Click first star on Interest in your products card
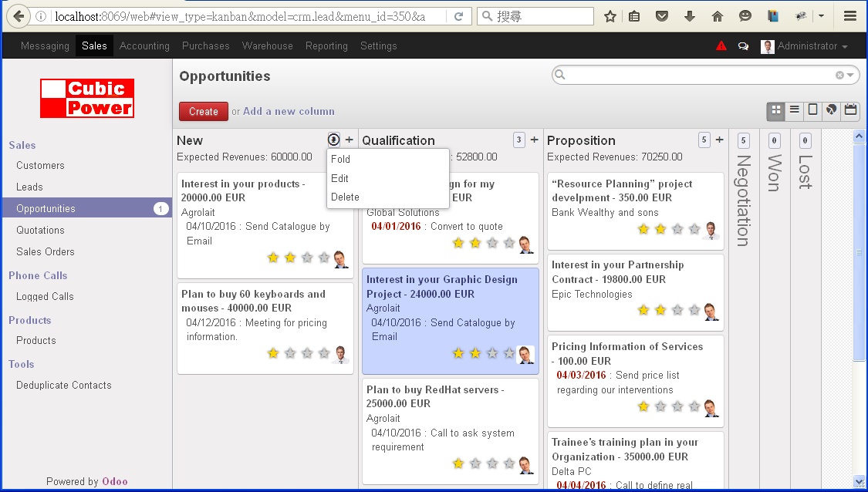The width and height of the screenshot is (868, 492). 273,258
